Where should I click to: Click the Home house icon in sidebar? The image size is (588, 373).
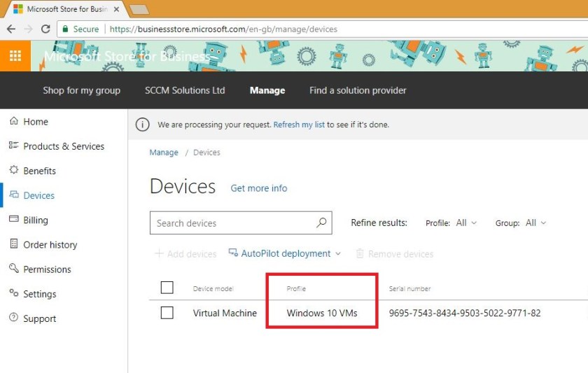click(x=14, y=120)
